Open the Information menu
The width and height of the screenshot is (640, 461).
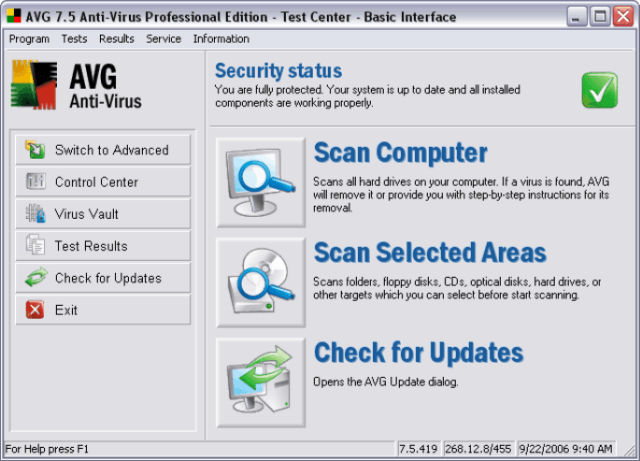tap(221, 39)
